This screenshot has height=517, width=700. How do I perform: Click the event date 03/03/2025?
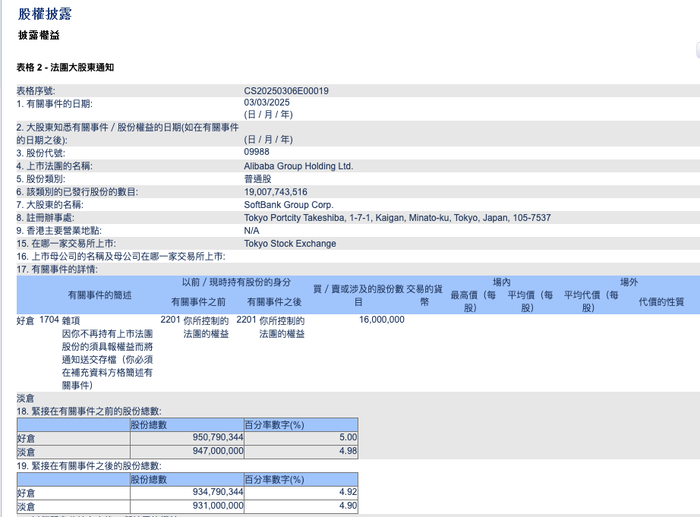[x=267, y=102]
